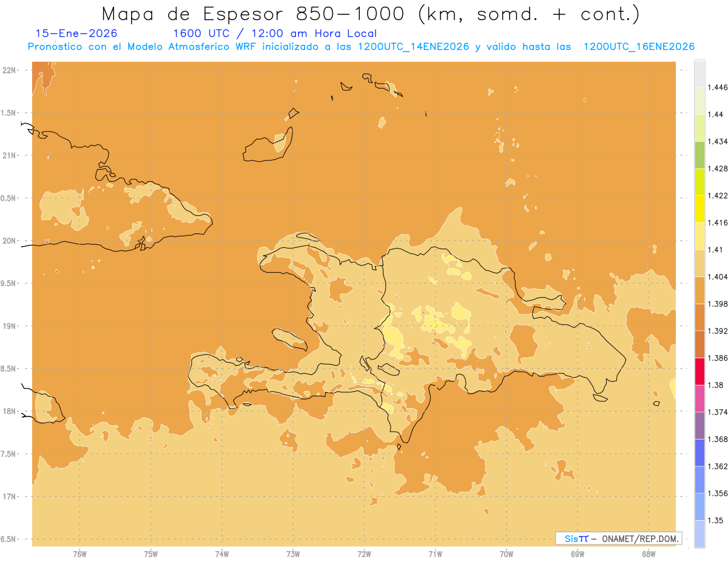Click the latitude label '18N'

pyautogui.click(x=10, y=411)
